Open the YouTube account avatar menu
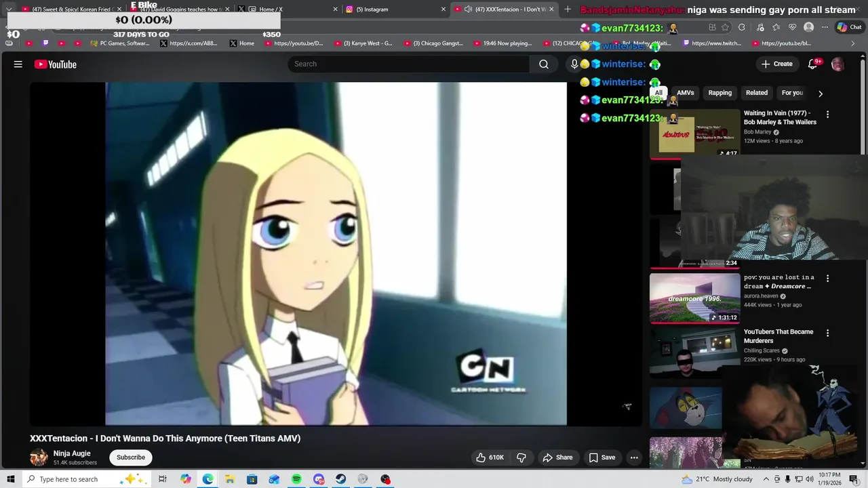Image resolution: width=868 pixels, height=488 pixels. pos(837,64)
